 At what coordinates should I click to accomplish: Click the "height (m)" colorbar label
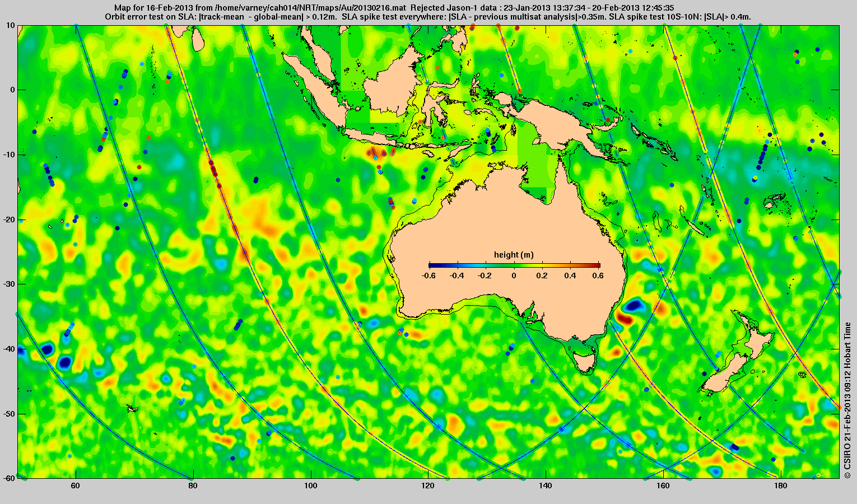point(514,255)
